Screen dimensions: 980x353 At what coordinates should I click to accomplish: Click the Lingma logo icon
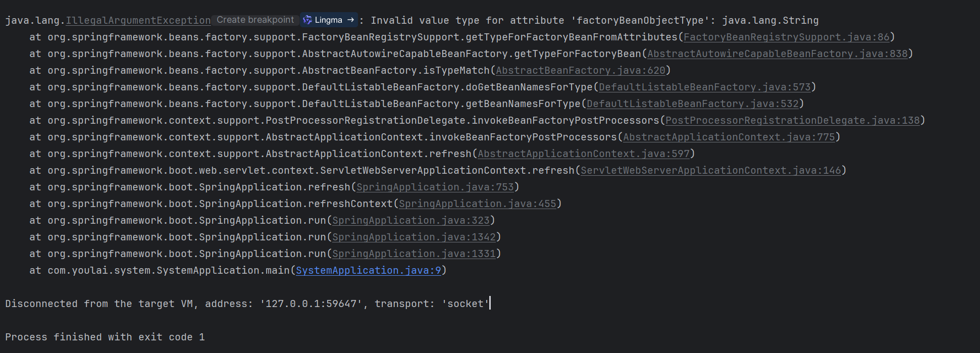307,20
